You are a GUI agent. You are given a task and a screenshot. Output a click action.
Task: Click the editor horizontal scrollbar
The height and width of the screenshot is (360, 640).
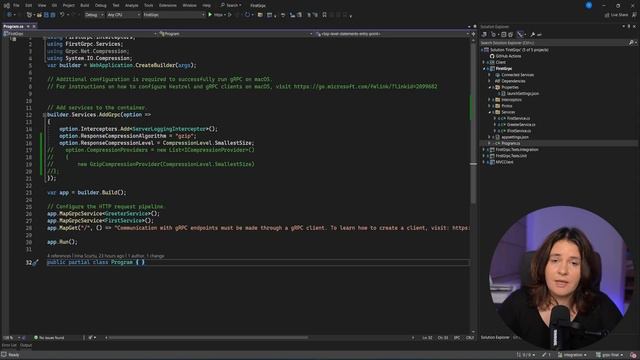click(209, 338)
